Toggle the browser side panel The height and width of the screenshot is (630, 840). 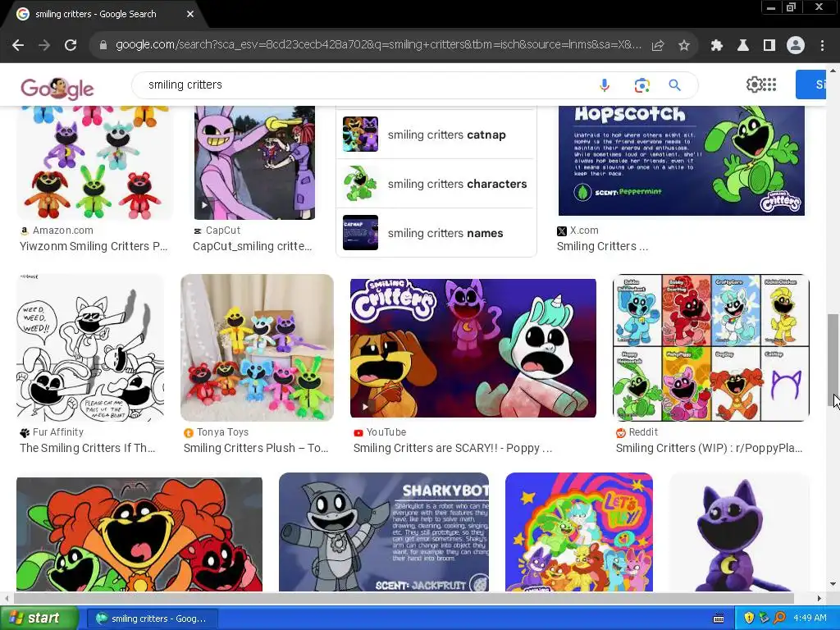point(769,46)
